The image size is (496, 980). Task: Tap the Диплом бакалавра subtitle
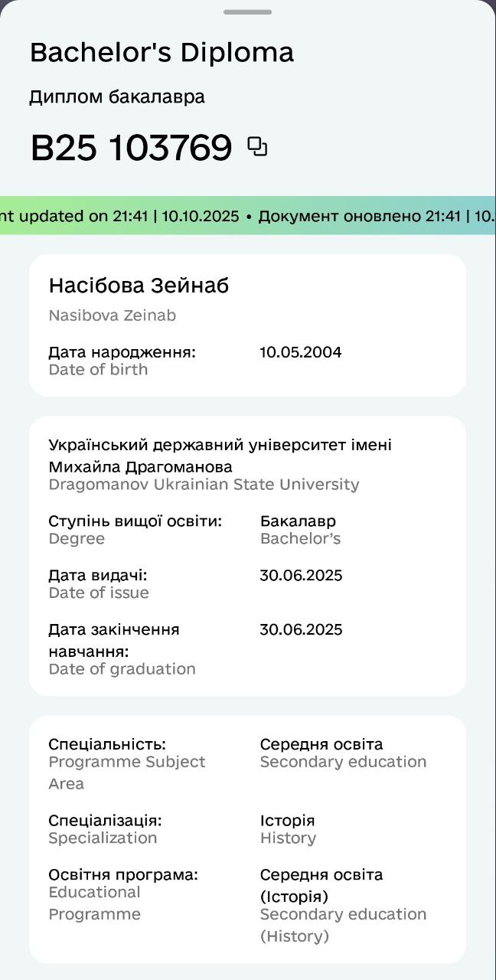[x=117, y=97]
